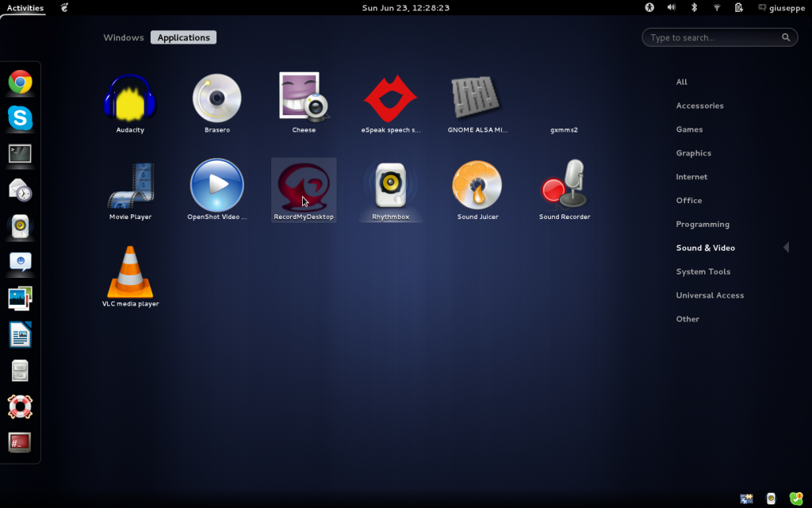Select the Sound & Video category
The width and height of the screenshot is (812, 508).
705,248
